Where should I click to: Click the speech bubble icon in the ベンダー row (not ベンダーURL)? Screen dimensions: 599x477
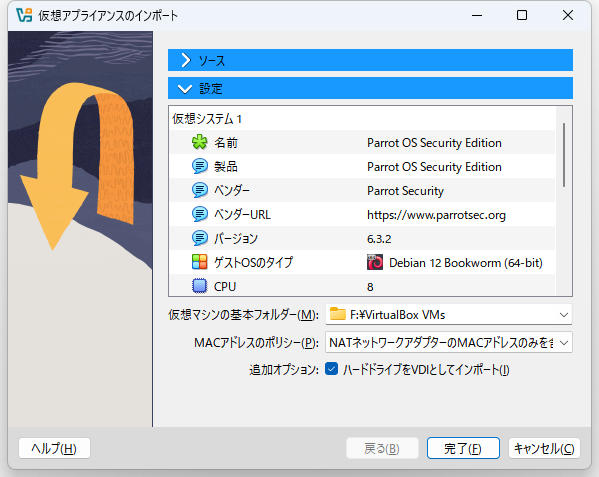[199, 190]
